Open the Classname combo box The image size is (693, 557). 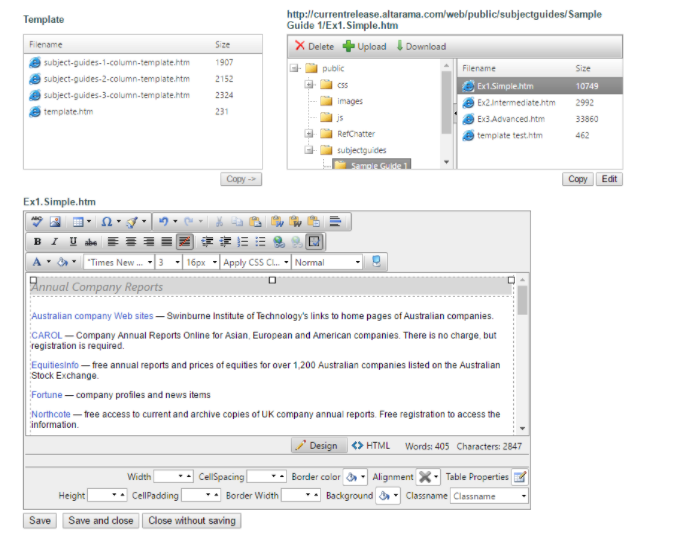click(x=489, y=496)
